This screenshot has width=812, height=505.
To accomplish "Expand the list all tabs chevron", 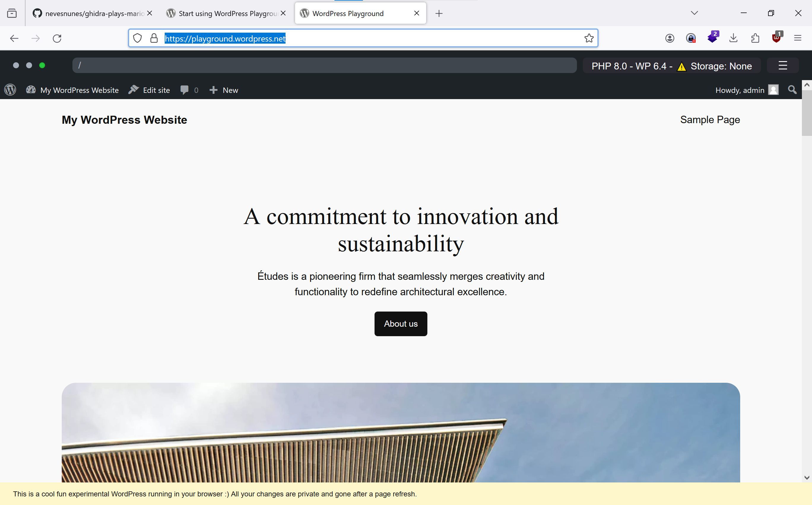I will (x=694, y=13).
